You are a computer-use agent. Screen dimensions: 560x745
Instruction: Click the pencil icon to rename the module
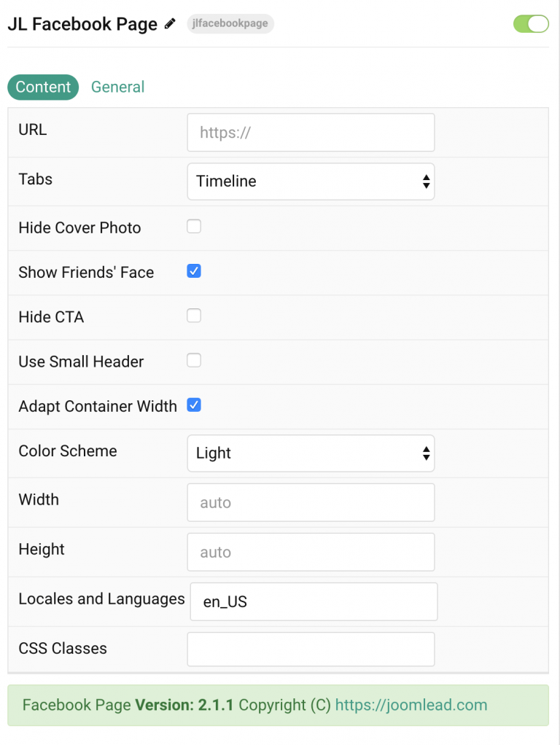[x=170, y=23]
